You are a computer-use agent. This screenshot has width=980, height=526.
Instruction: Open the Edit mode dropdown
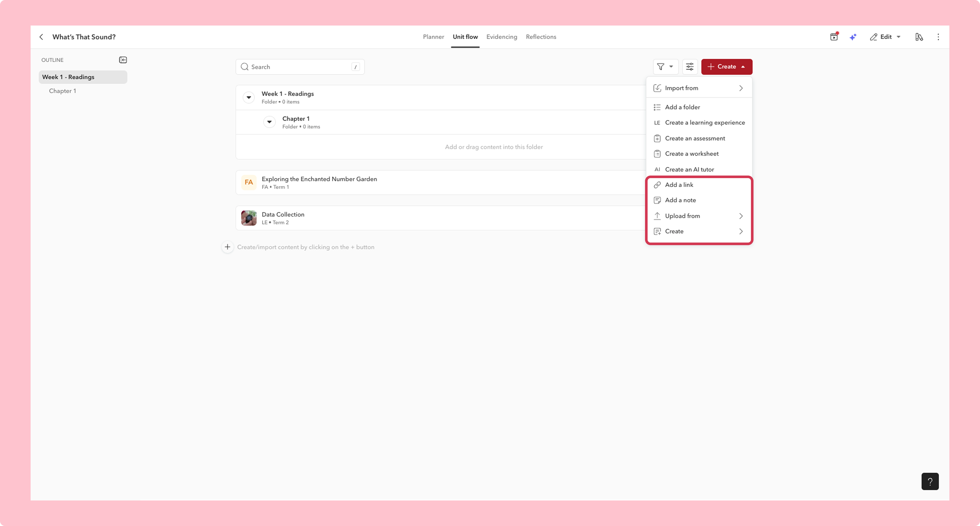885,37
